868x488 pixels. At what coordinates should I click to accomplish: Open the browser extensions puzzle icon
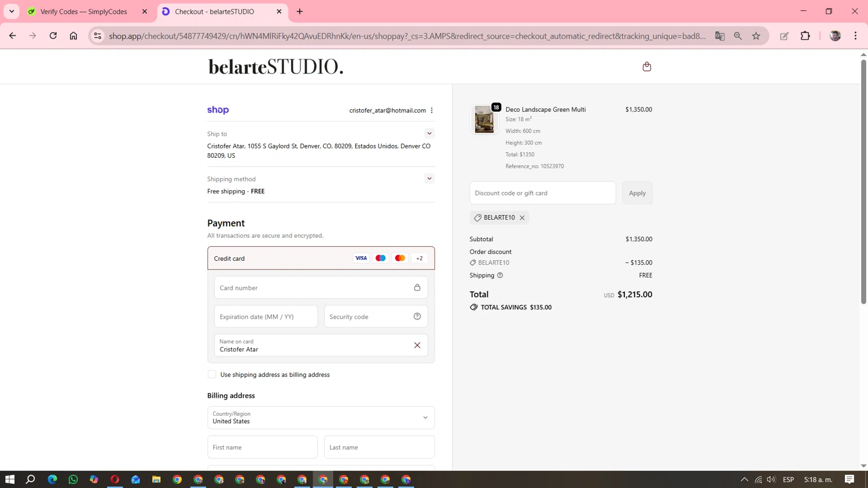click(x=806, y=36)
